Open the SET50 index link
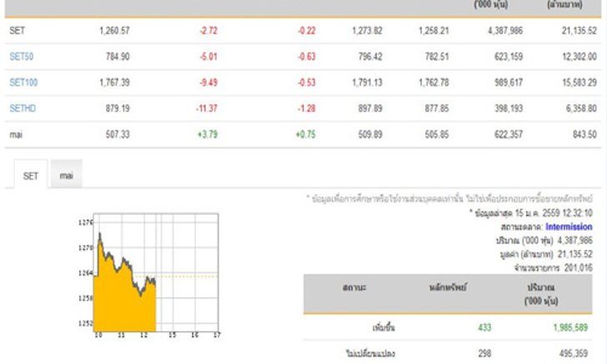 pyautogui.click(x=22, y=57)
